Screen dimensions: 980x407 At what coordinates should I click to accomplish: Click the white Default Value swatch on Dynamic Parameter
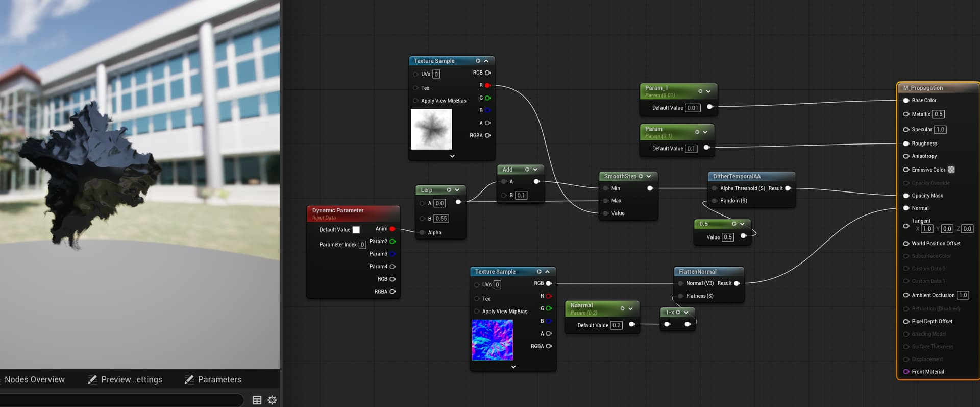tap(356, 230)
